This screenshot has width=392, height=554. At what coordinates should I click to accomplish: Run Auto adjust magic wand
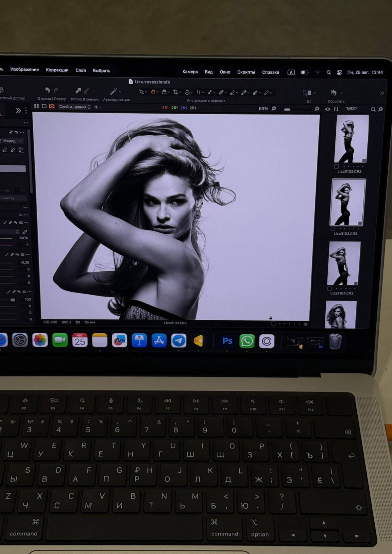(113, 91)
